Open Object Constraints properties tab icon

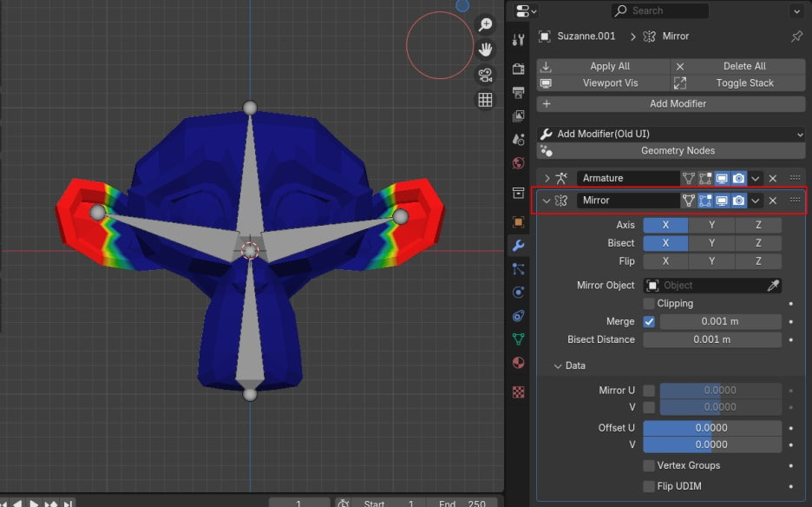coord(519,316)
